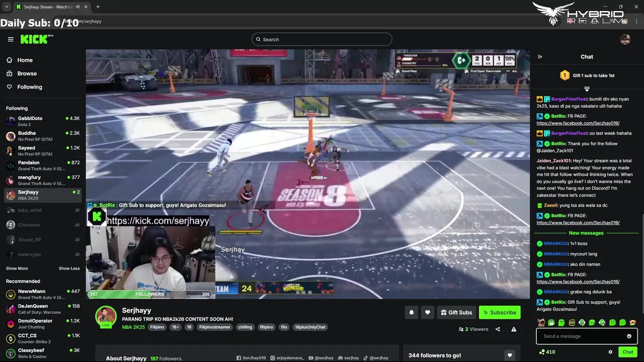The image size is (644, 362).
Task: Open @serjhay TikTok link
Action: [376, 358]
